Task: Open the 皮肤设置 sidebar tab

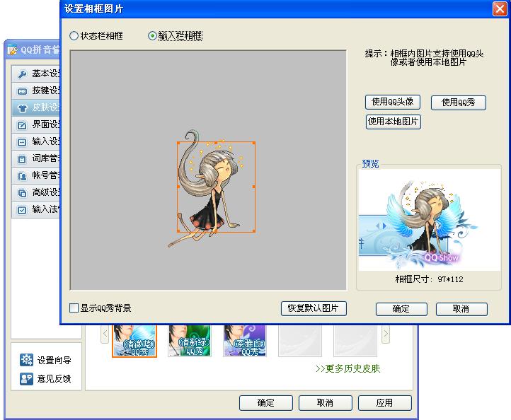Action: pyautogui.click(x=36, y=107)
